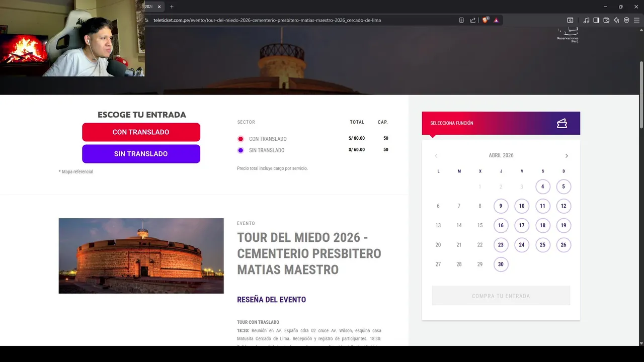Open a new browser tab
Viewport: 644px width, 362px height.
(x=172, y=7)
